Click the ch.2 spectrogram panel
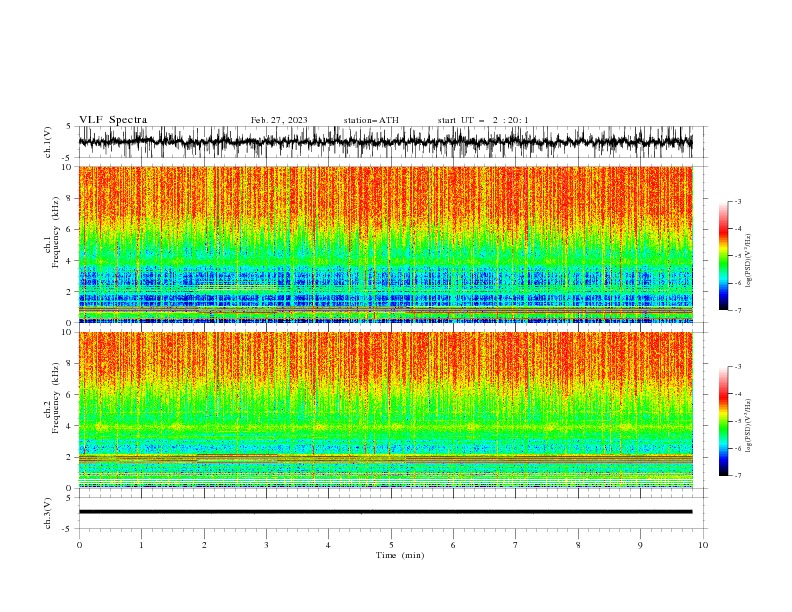The image size is (792, 612). coord(385,410)
